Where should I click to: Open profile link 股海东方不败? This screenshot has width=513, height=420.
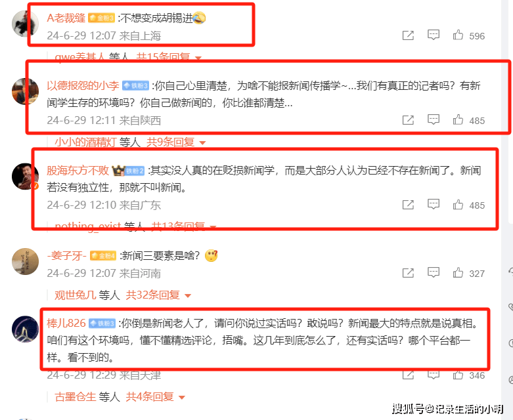pyautogui.click(x=78, y=170)
